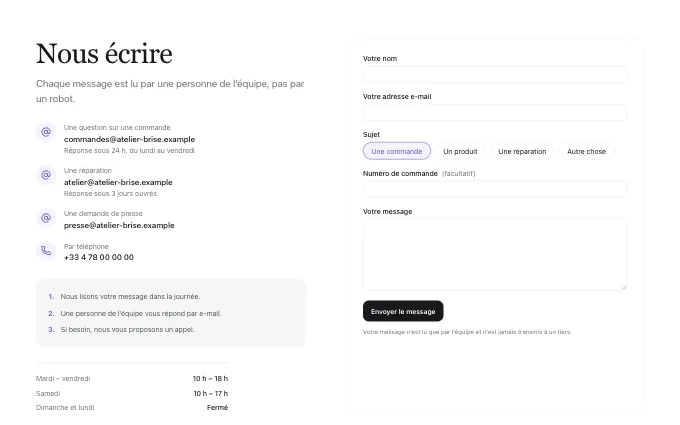Viewport: 680px width, 425px height.
Task: Click the 'Numéro de commande' label
Action: tap(400, 173)
